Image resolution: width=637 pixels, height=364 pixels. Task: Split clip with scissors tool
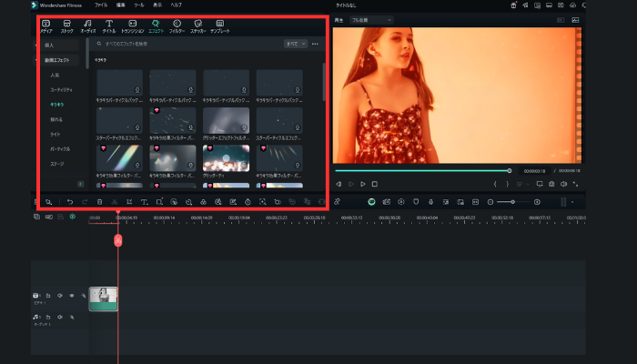[x=114, y=201]
